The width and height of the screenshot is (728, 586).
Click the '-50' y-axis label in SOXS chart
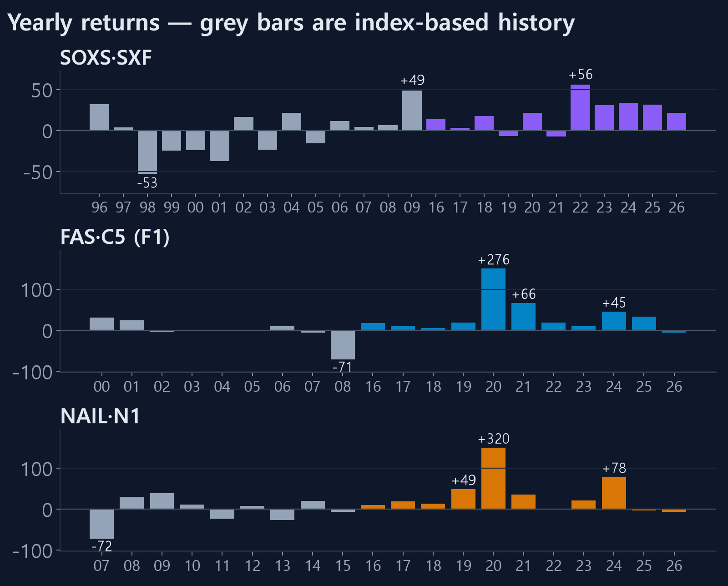(38, 172)
